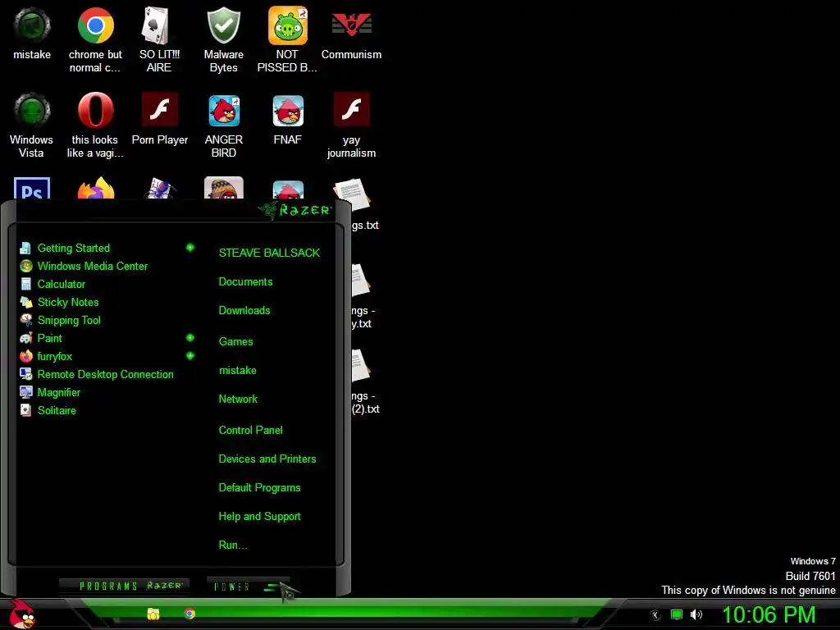
Task: Open Paint from the start menu
Action: click(x=41, y=339)
